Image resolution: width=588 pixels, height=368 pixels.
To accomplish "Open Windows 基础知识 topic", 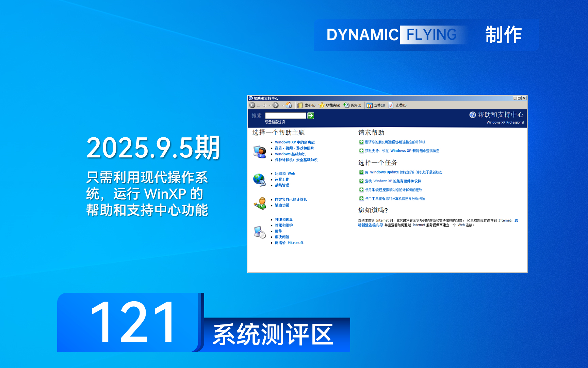I will (290, 154).
